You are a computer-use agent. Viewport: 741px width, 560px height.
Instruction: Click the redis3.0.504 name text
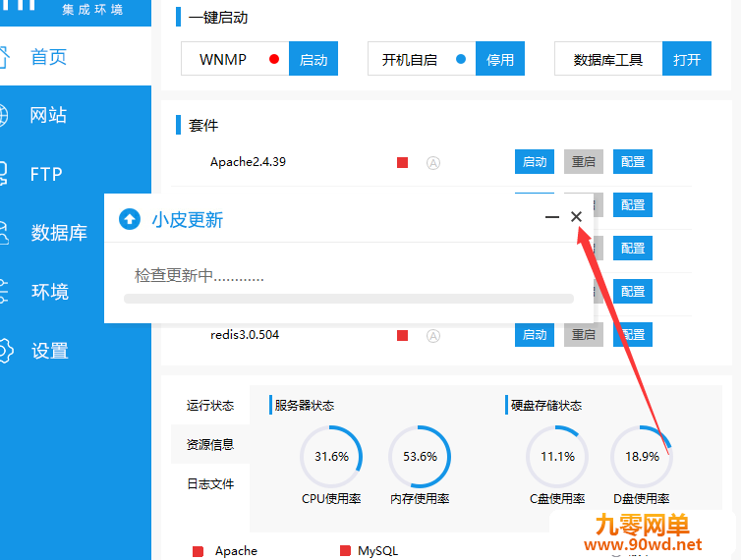click(x=245, y=335)
